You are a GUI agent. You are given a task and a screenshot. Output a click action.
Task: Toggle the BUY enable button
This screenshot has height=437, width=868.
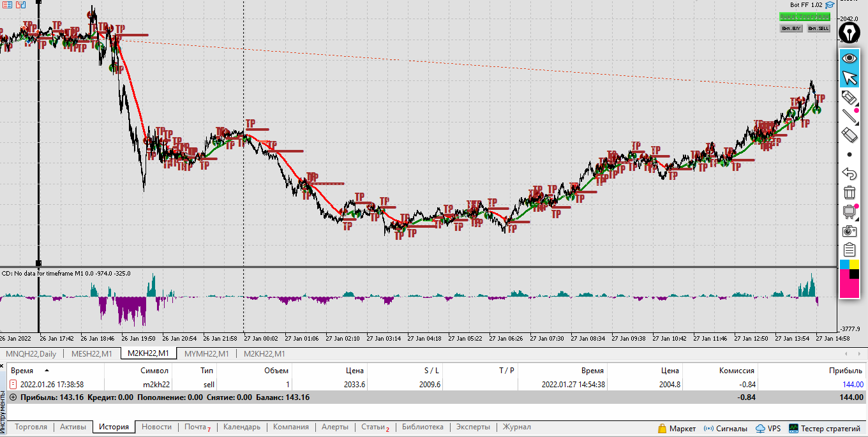(791, 28)
